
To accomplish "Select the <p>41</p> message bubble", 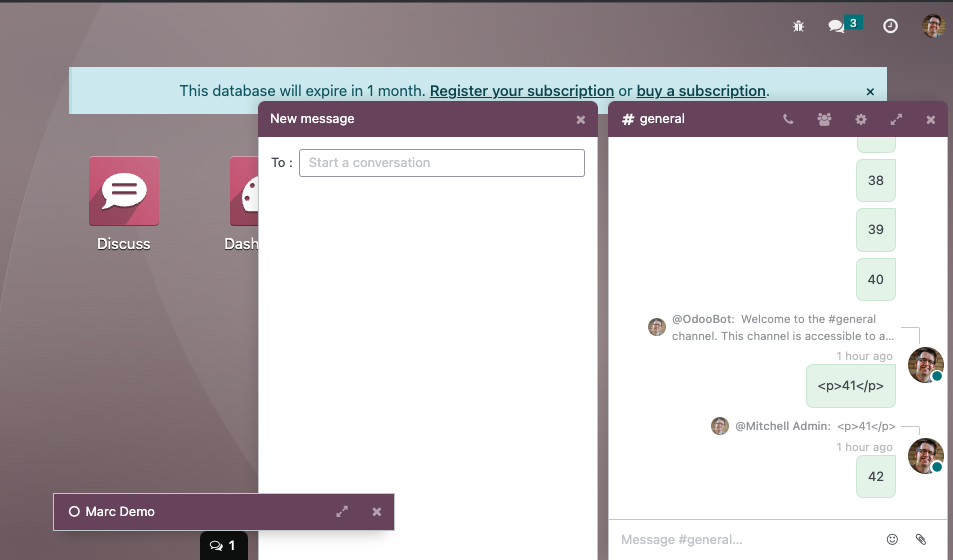I will [x=851, y=386].
